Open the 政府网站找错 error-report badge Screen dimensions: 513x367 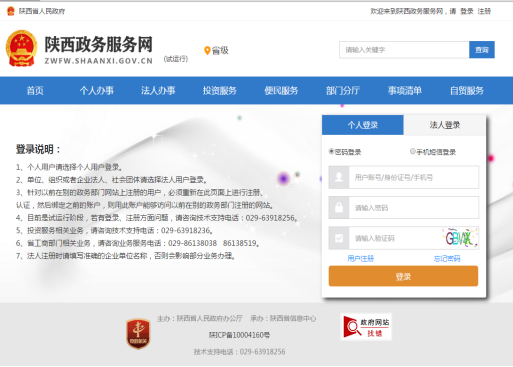(366, 327)
